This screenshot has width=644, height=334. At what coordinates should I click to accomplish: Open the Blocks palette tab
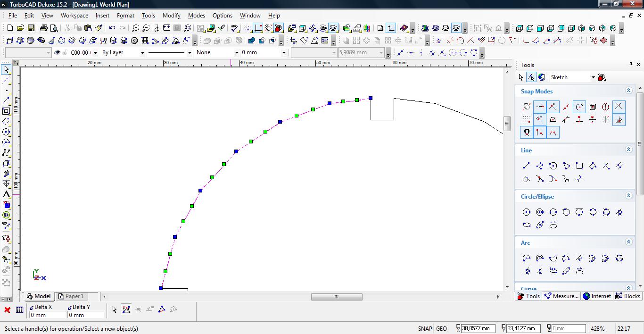[x=627, y=296]
